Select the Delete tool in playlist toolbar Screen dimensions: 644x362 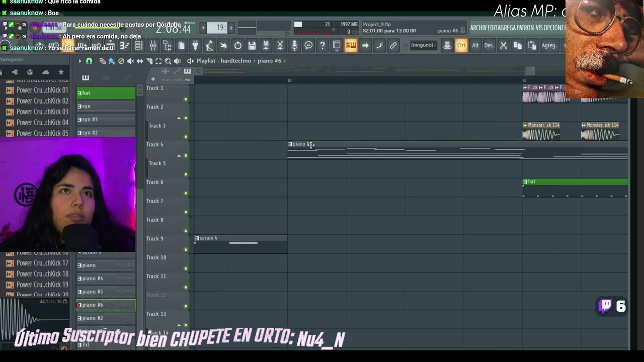click(121, 61)
